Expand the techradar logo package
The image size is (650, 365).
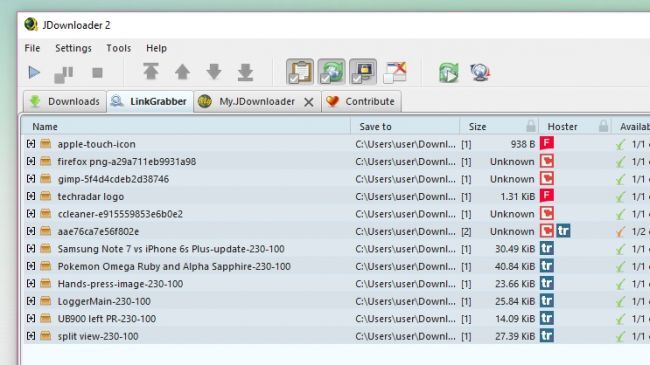[x=31, y=196]
